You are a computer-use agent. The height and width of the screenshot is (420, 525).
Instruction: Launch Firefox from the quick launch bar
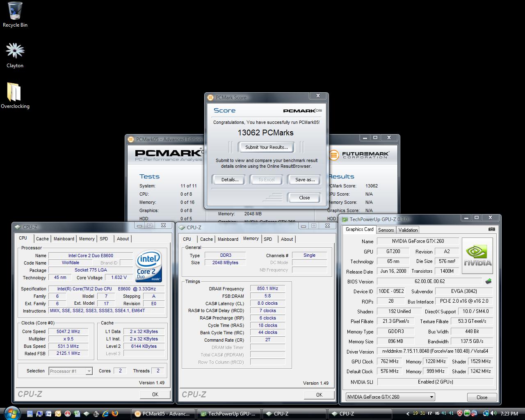[x=115, y=413]
